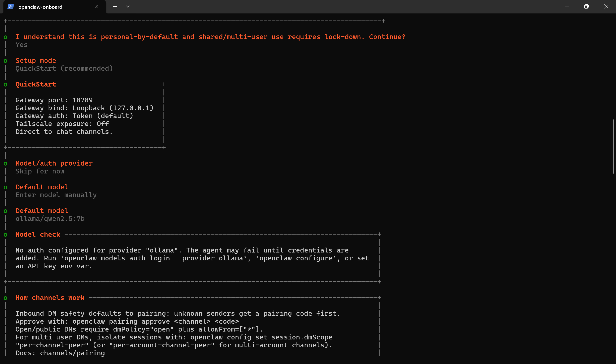Click the 'Setup mode' heading

point(36,61)
